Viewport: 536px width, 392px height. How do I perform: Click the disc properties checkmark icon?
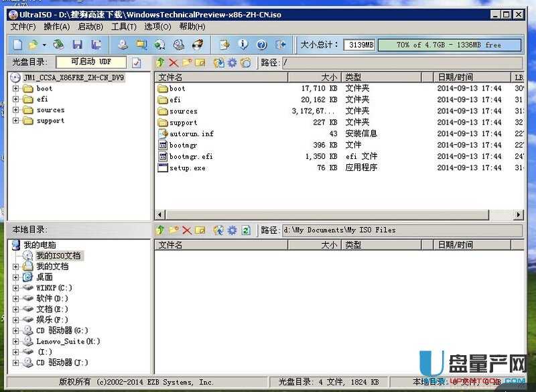pos(137,62)
